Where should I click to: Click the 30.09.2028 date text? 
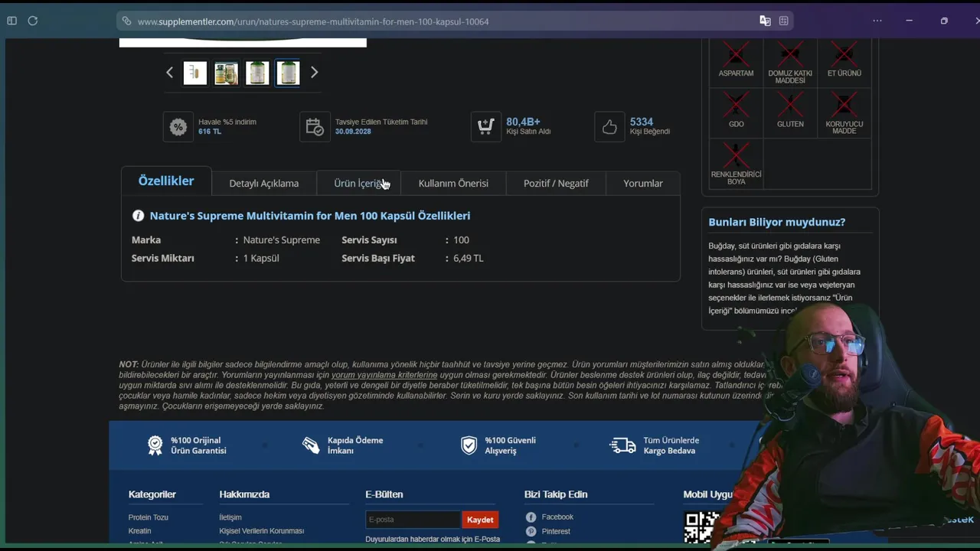353,132
